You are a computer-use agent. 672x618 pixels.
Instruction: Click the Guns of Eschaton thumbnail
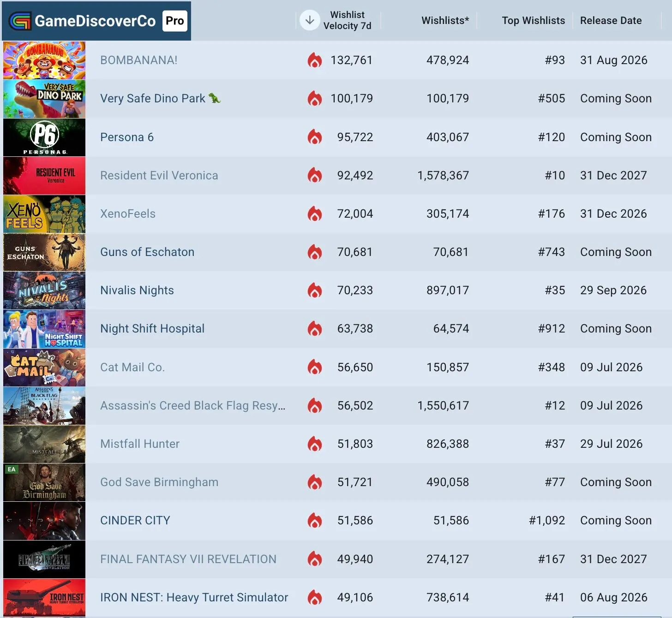pos(44,252)
